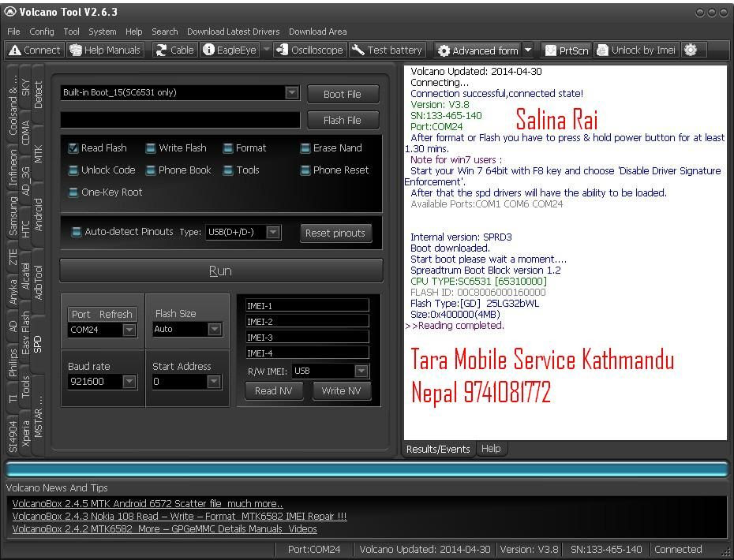The image size is (734, 560).
Task: Click the IMEI-4 input field
Action: [307, 353]
